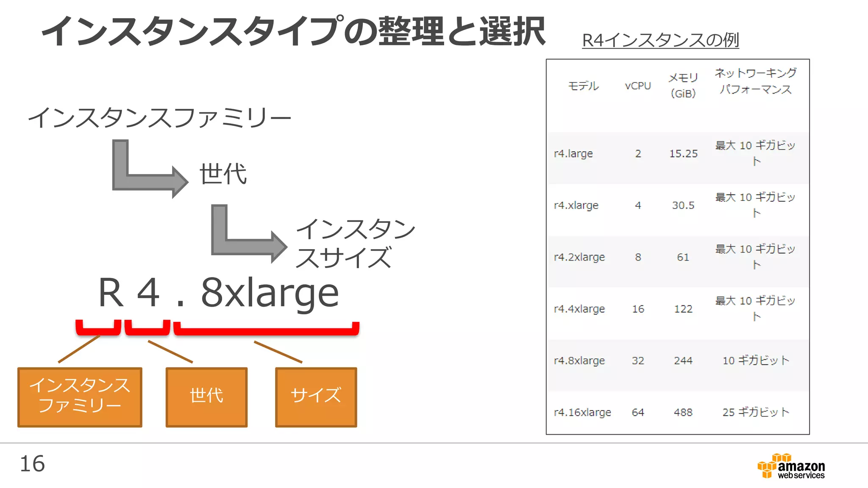Click the red bracket under number 4

pos(147,331)
